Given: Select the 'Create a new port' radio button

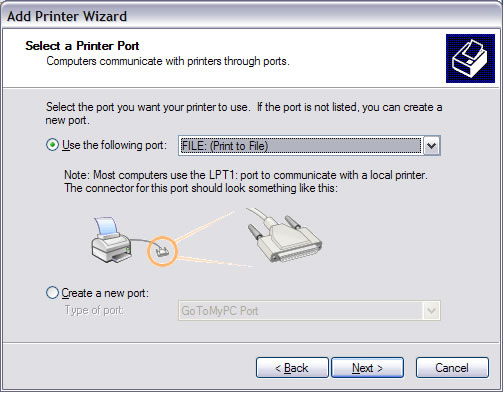Looking at the screenshot, I should click(52, 293).
